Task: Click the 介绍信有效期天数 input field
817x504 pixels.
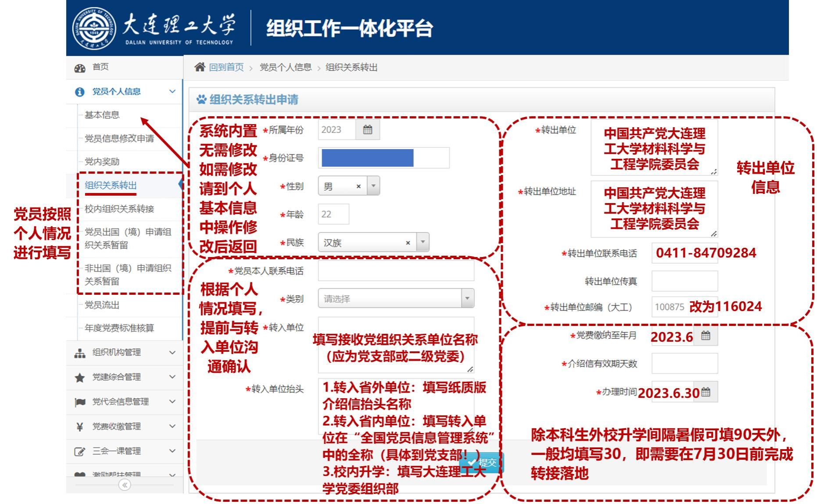Action: click(684, 364)
